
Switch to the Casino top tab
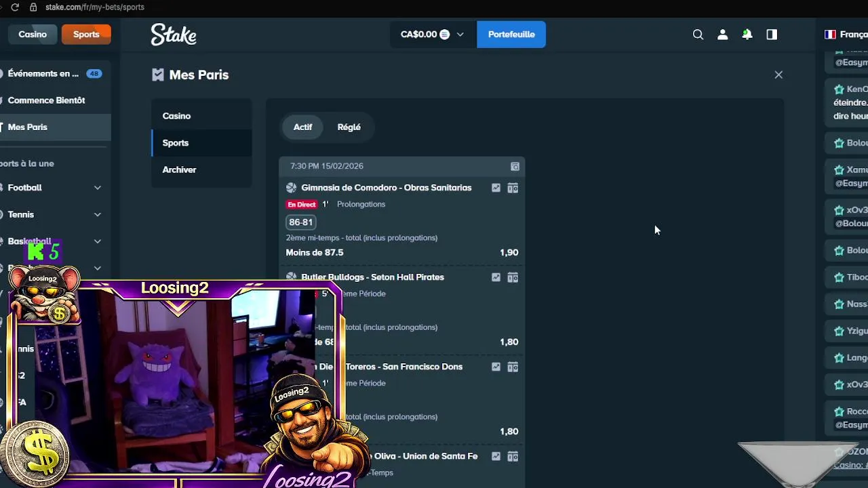tap(33, 35)
